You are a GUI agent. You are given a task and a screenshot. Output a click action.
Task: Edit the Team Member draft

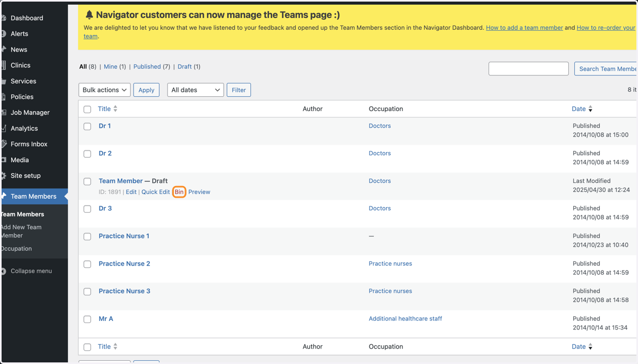coord(131,192)
